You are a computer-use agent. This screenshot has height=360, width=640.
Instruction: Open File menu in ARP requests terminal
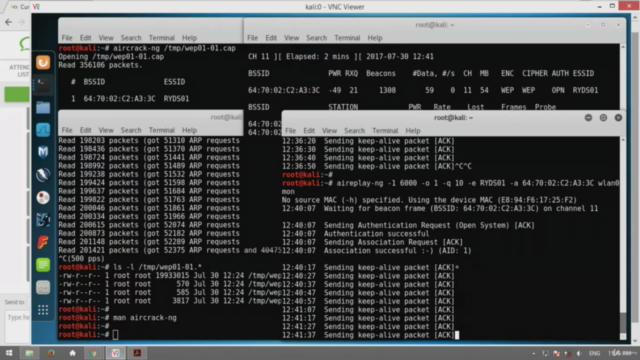(x=67, y=130)
